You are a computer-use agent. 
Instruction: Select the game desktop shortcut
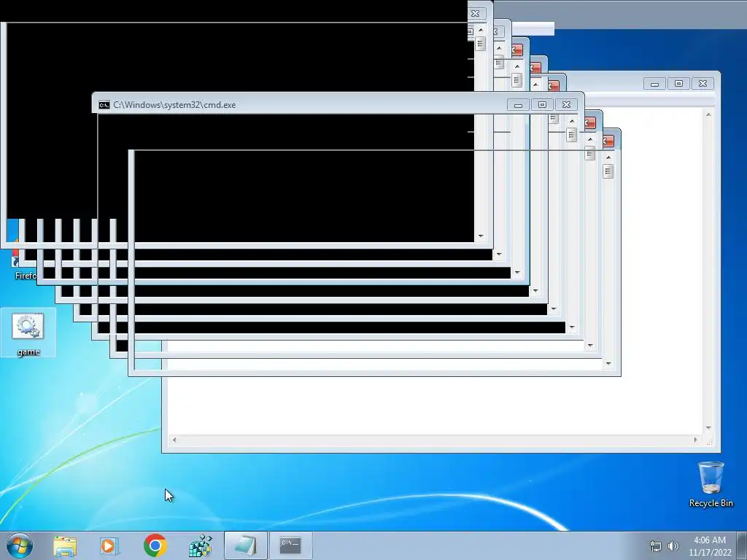pyautogui.click(x=28, y=333)
